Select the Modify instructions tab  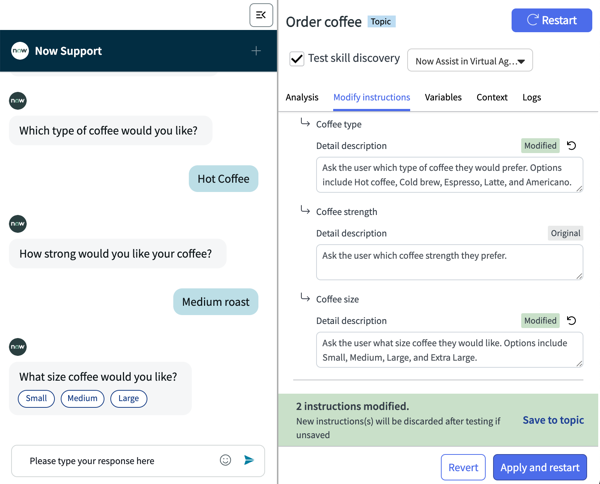(x=372, y=98)
